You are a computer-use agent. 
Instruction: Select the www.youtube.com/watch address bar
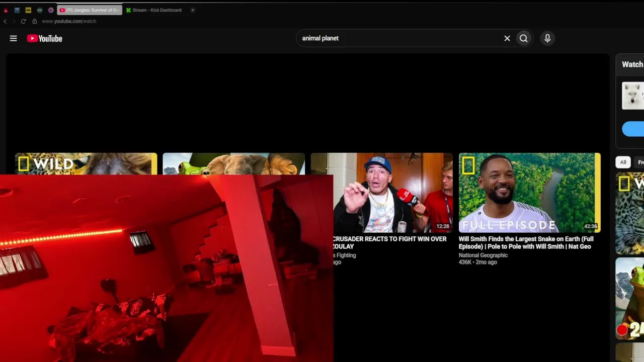click(69, 21)
